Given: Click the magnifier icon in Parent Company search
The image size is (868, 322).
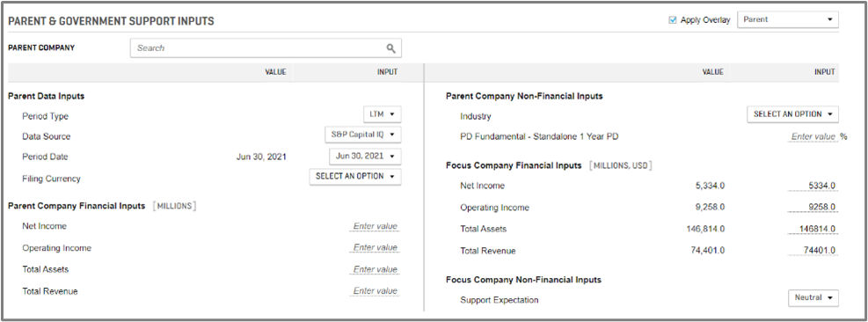Looking at the screenshot, I should 390,48.
